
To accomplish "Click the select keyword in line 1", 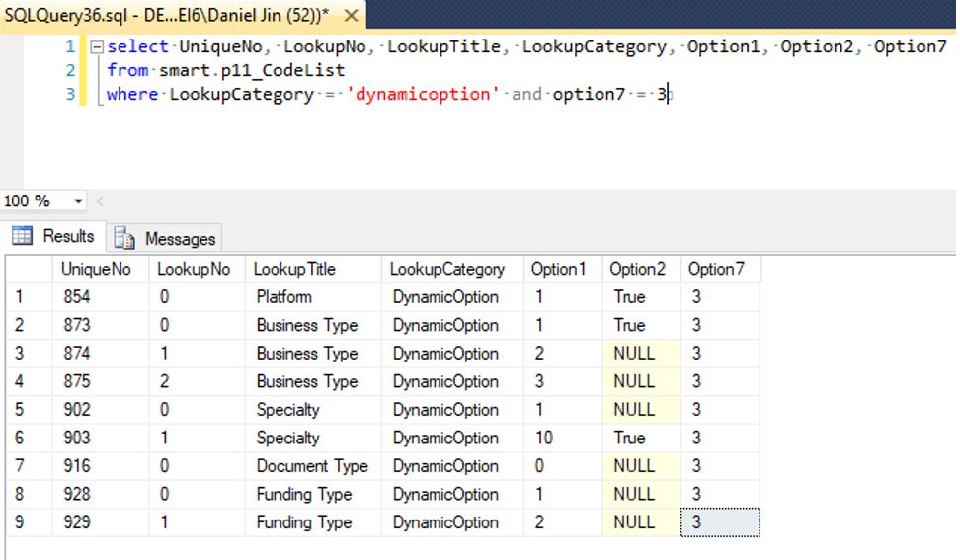I will 137,46.
